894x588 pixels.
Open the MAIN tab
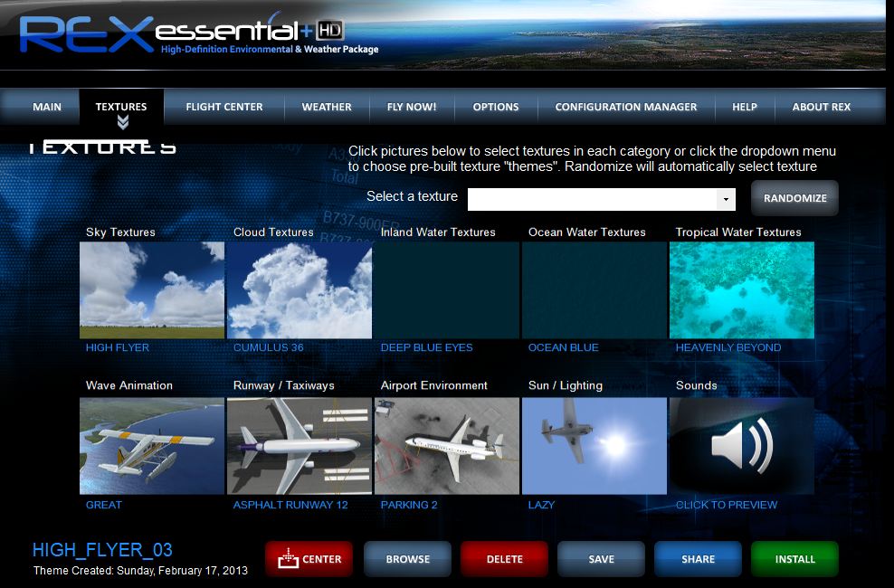tap(47, 107)
